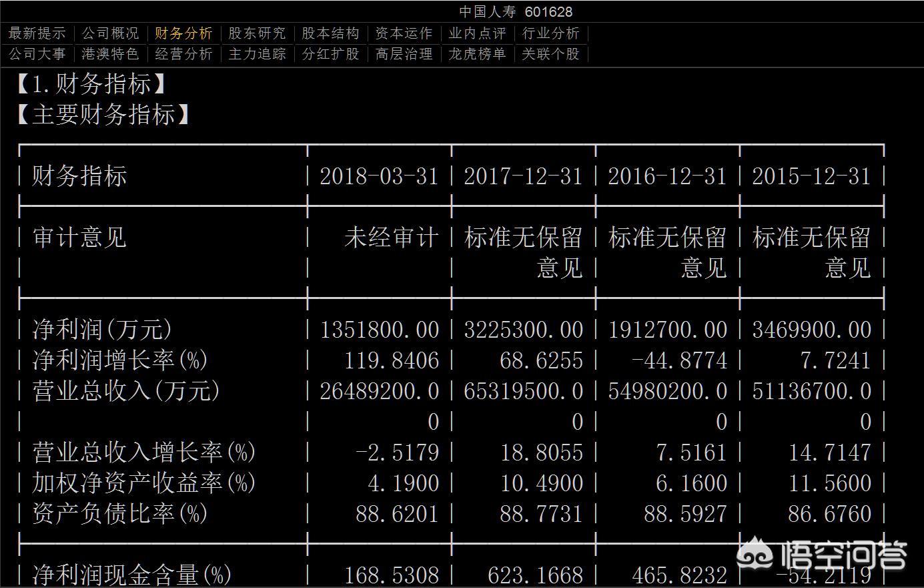The image size is (924, 588).
Task: Click the 2016-12-31 column header
Action: [x=667, y=177]
